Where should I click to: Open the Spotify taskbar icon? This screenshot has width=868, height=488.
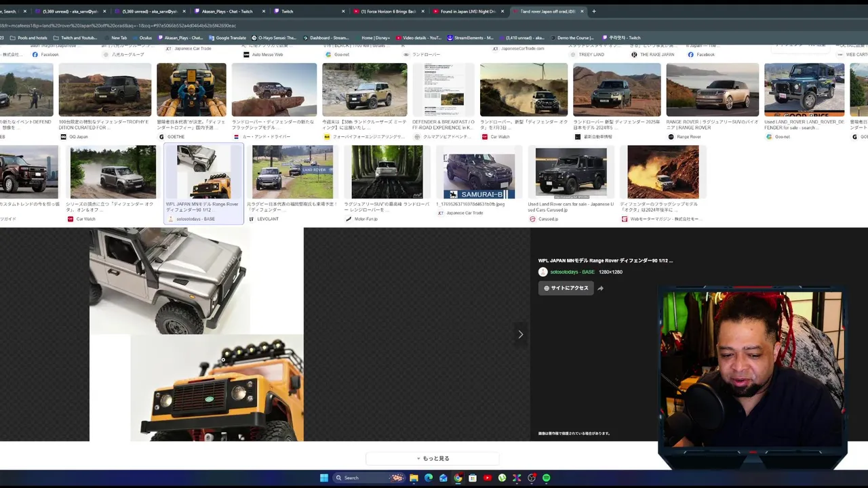pyautogui.click(x=546, y=478)
